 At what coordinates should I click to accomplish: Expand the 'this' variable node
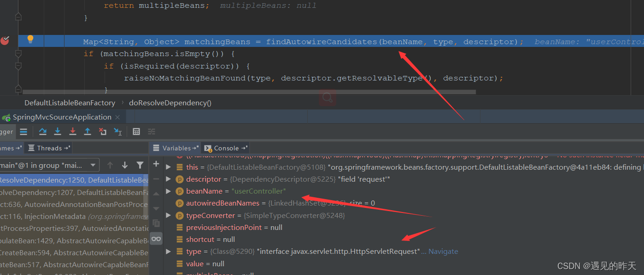[x=168, y=167]
